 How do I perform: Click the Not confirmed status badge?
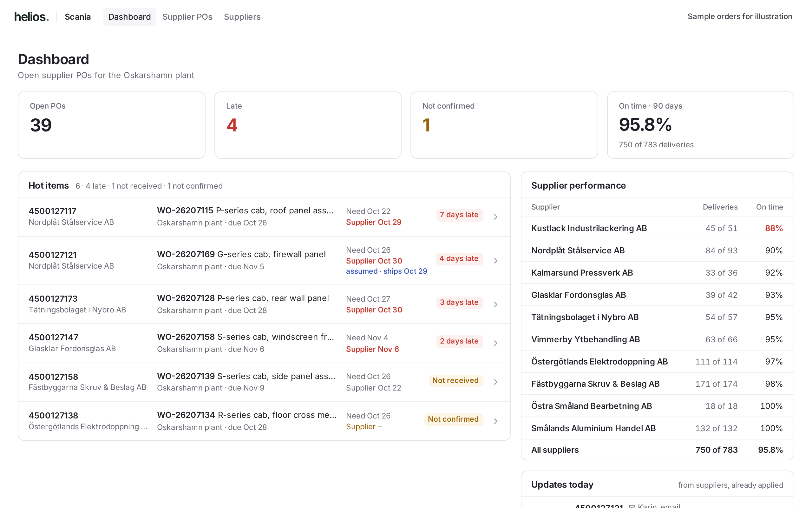click(x=453, y=419)
